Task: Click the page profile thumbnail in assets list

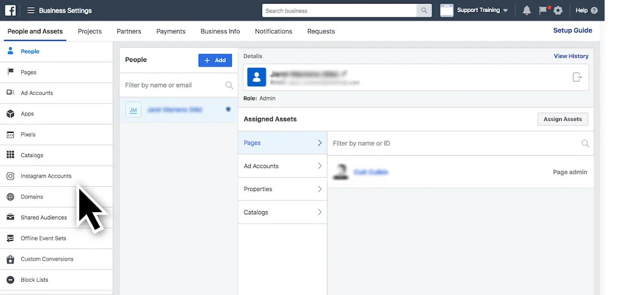Action: point(341,172)
